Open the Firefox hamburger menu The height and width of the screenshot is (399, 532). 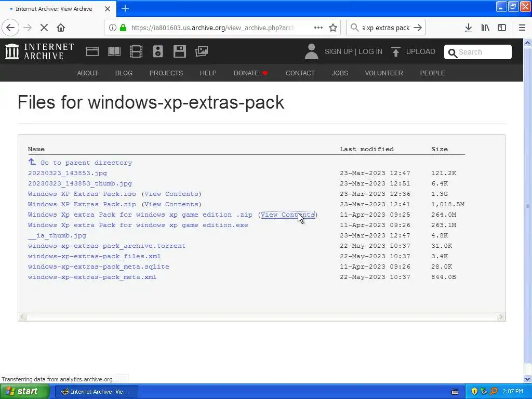click(x=522, y=28)
